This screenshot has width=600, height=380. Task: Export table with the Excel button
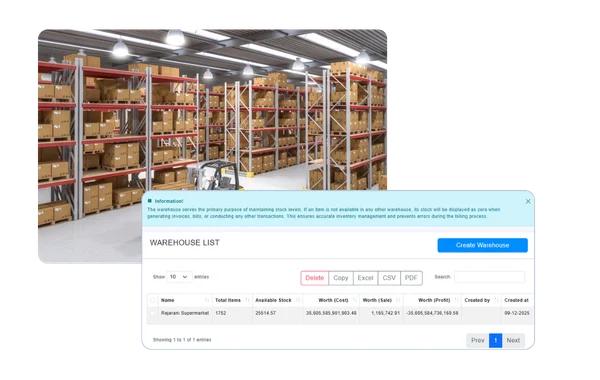click(365, 278)
